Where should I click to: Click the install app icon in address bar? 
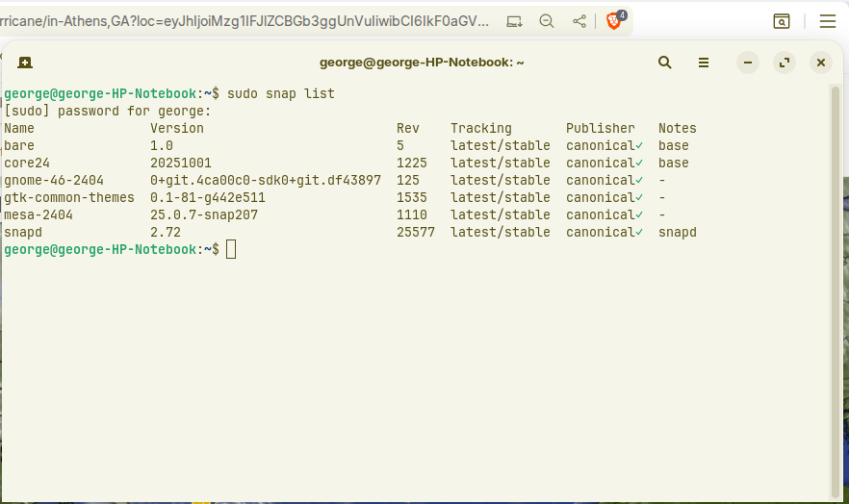coord(514,20)
